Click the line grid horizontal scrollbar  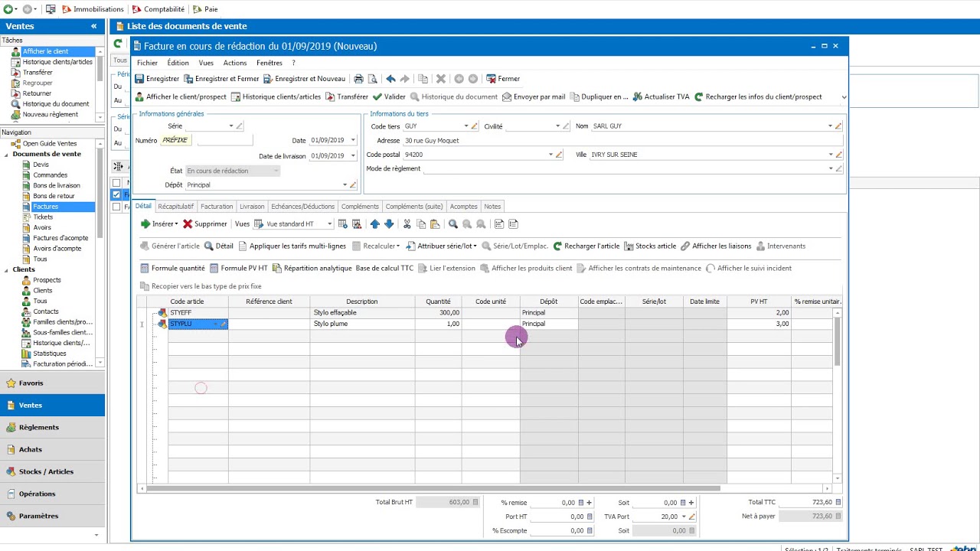click(x=433, y=488)
